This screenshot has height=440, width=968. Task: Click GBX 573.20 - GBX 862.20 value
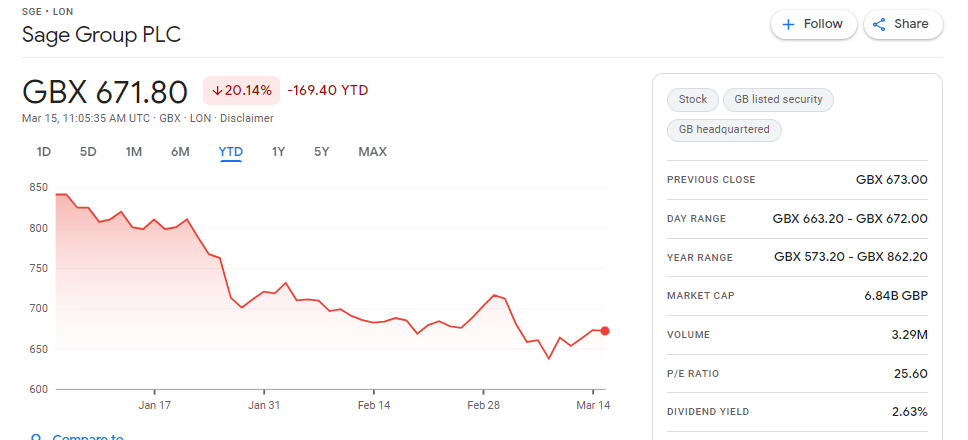pyautogui.click(x=851, y=257)
